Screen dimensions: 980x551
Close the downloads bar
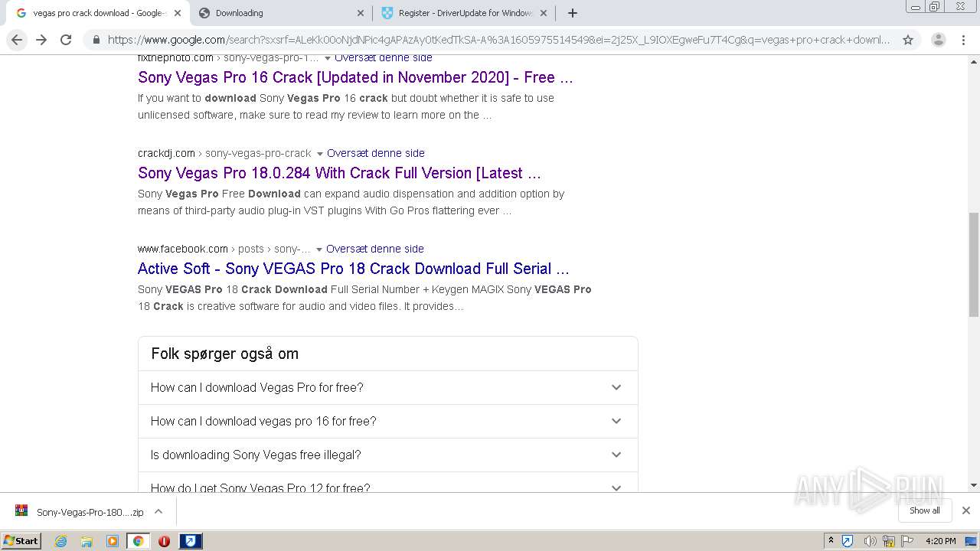966,510
